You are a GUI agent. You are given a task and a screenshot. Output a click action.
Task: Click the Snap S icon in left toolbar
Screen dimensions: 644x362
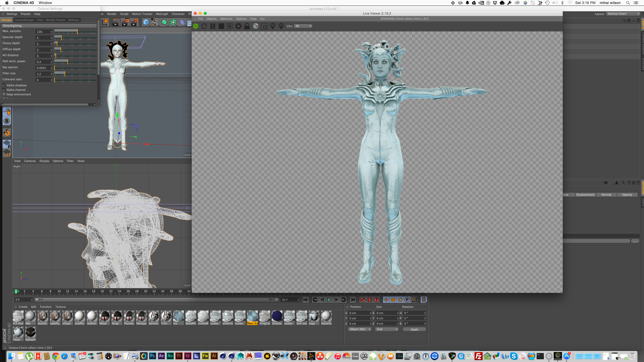[7, 121]
